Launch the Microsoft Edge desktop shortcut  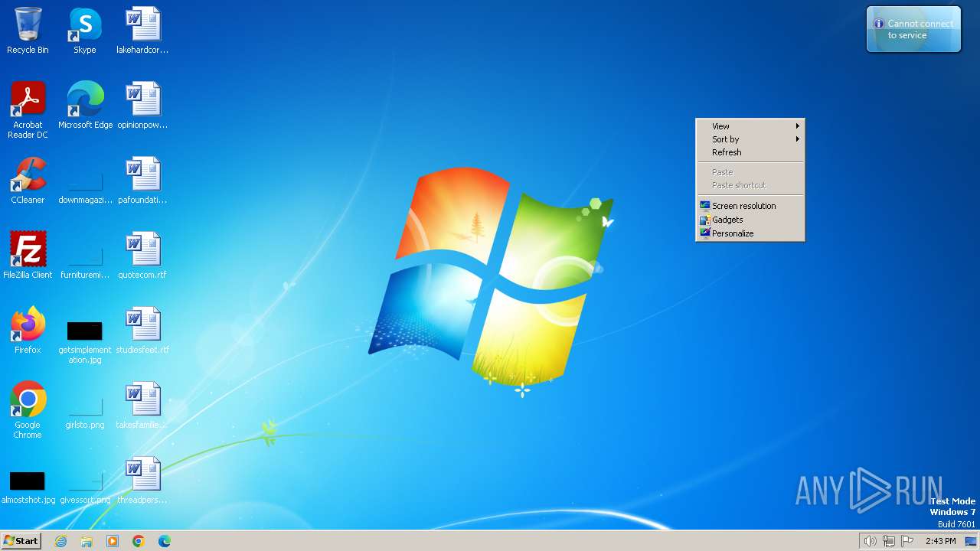[85, 106]
